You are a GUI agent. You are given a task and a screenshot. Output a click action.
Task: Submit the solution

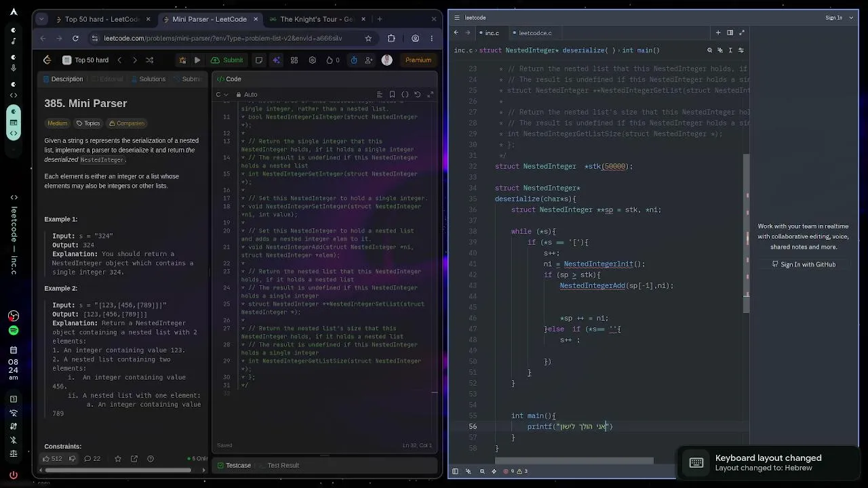(227, 60)
